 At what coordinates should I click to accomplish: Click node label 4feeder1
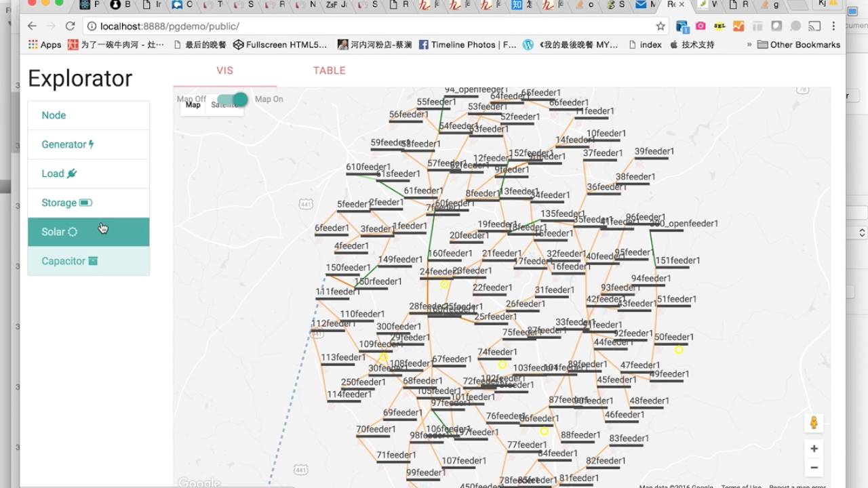click(x=351, y=247)
